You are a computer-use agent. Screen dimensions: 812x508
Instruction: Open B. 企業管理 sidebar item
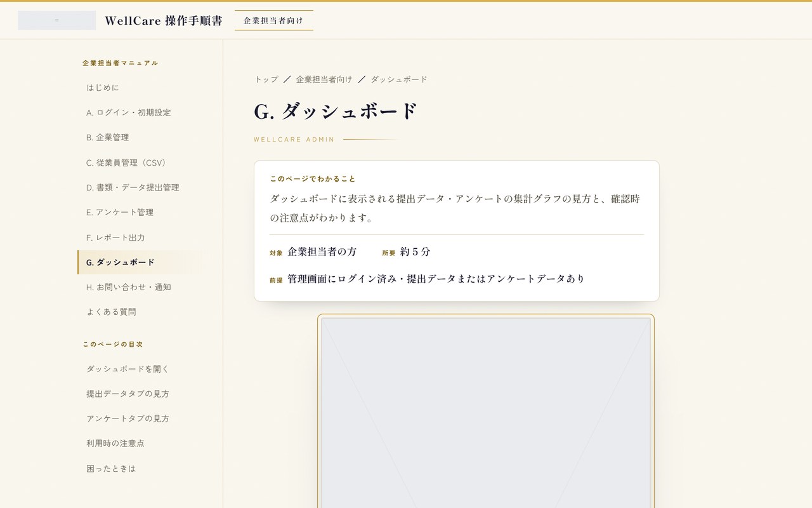(x=140, y=137)
